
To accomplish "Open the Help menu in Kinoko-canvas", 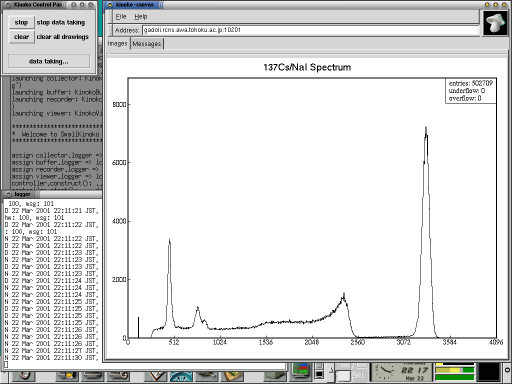I will tap(141, 17).
